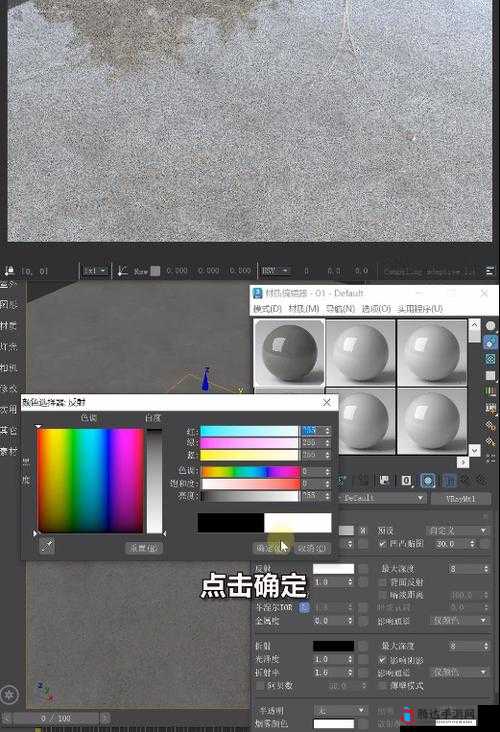Click the 烟雾颜色 white swatch
The image size is (500, 732).
tap(333, 724)
